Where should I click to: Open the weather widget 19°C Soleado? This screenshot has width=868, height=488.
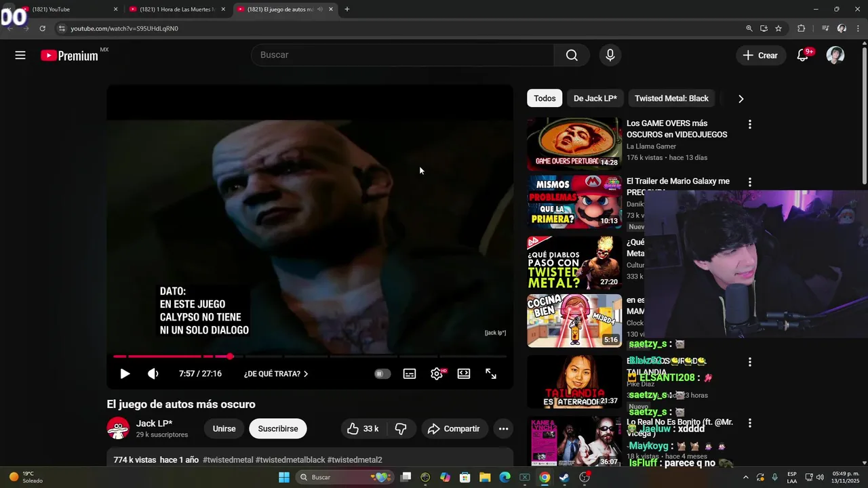[x=27, y=477]
